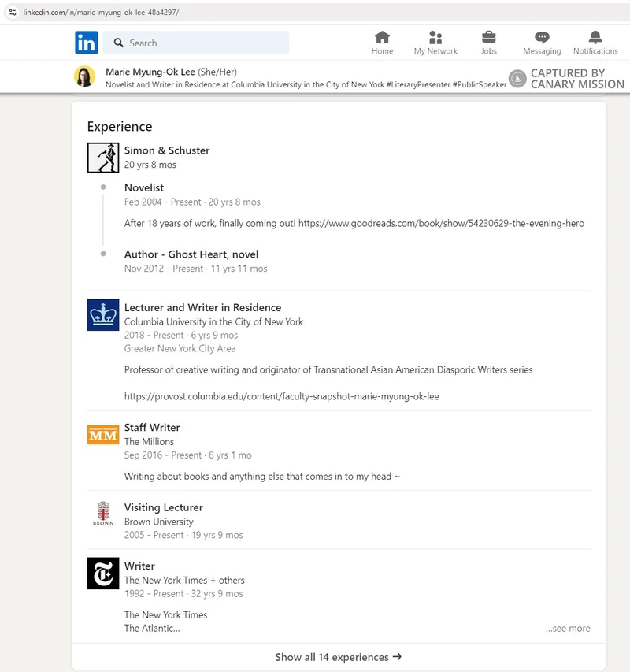The image size is (630, 672).
Task: Click Marie's profile photo
Action: coord(85,76)
